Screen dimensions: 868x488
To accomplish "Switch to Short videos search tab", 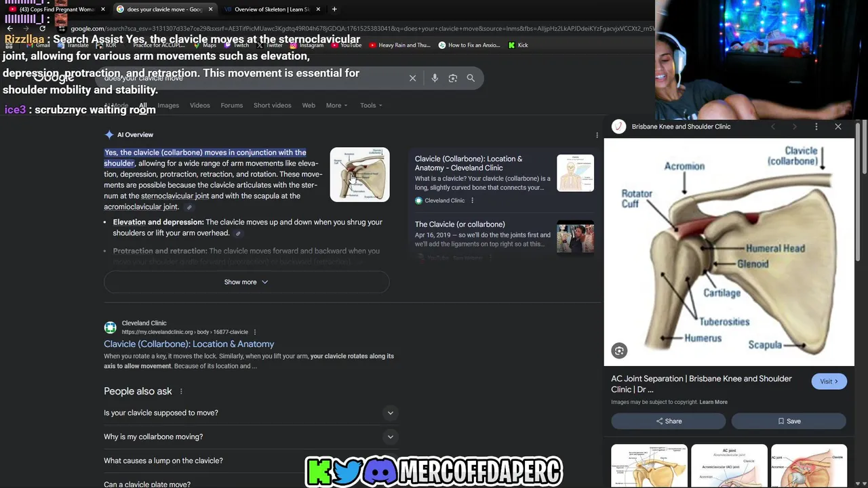I will click(x=273, y=105).
